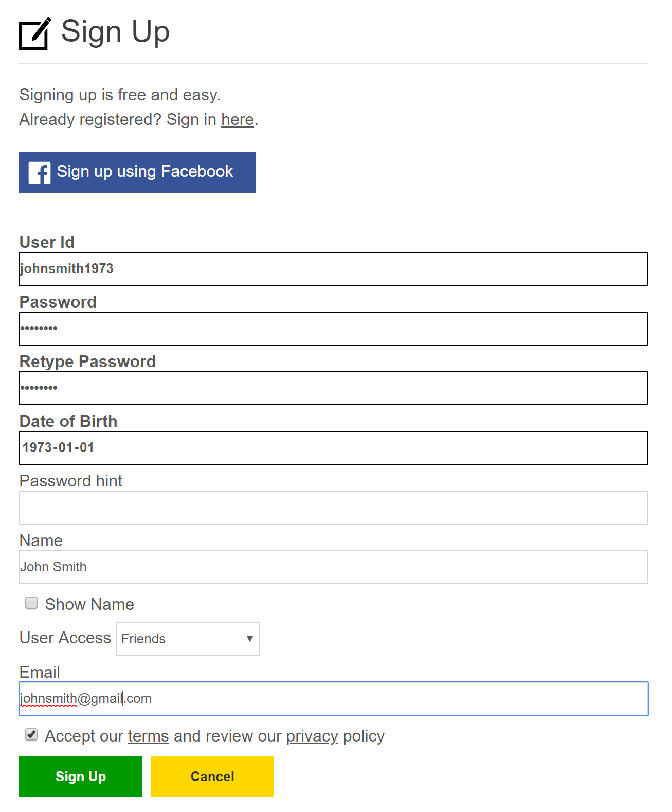
Task: Click into the Password field
Action: [x=334, y=329]
